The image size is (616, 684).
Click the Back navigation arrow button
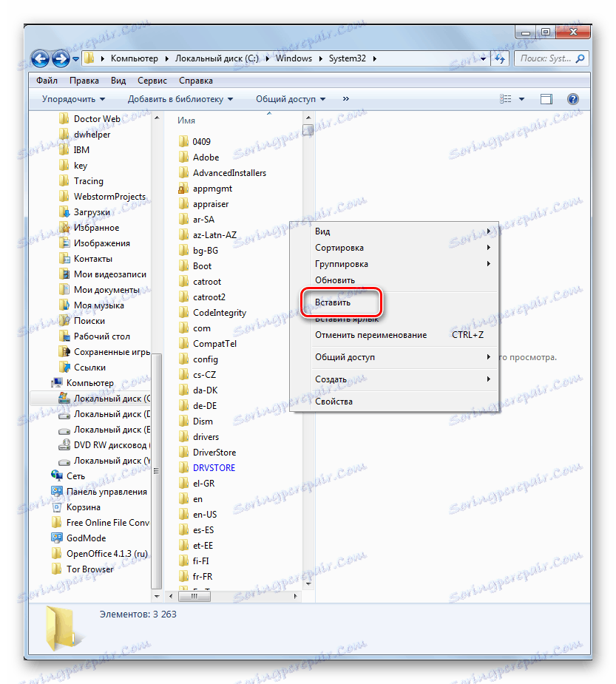(40, 58)
